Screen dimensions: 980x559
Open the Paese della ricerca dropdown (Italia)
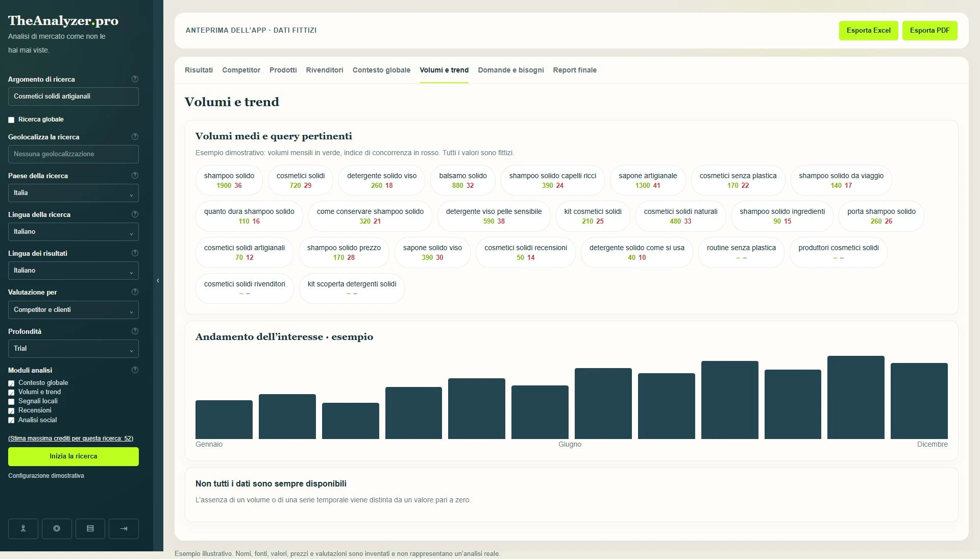coord(73,193)
